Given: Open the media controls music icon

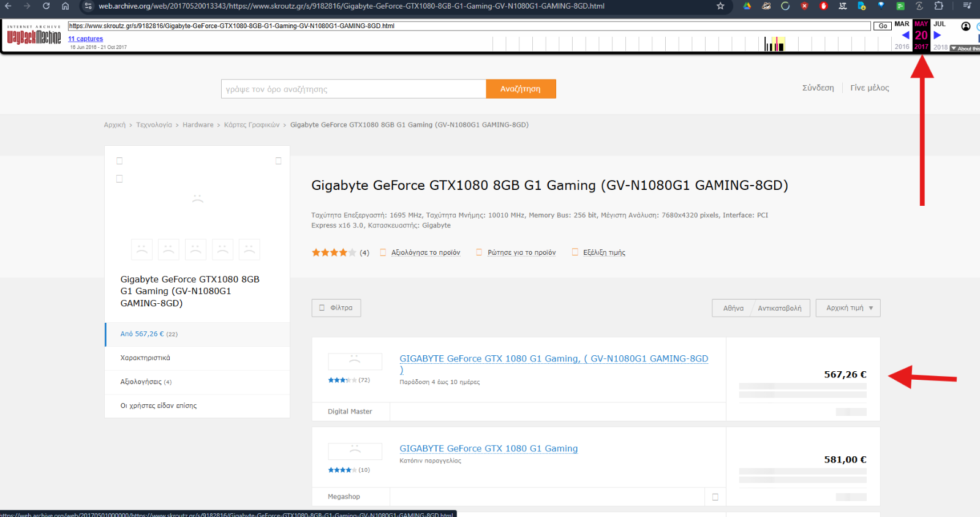Looking at the screenshot, I should click(967, 6).
